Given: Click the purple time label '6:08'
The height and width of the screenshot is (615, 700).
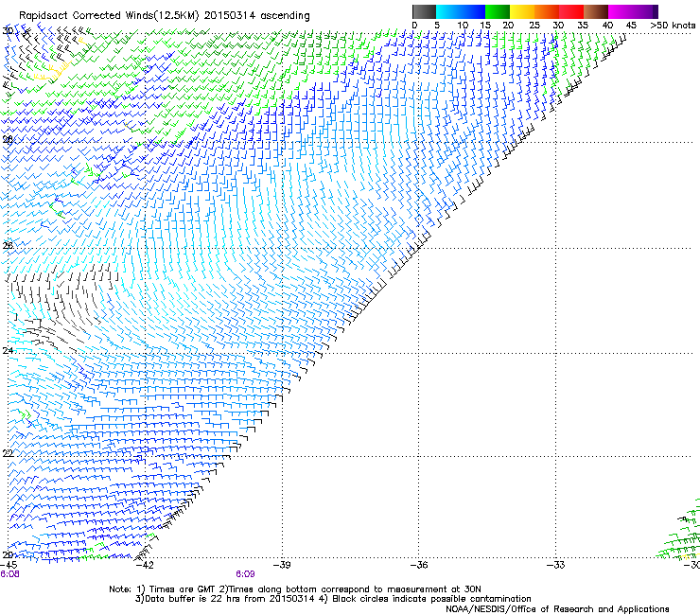Looking at the screenshot, I should tap(9, 574).
